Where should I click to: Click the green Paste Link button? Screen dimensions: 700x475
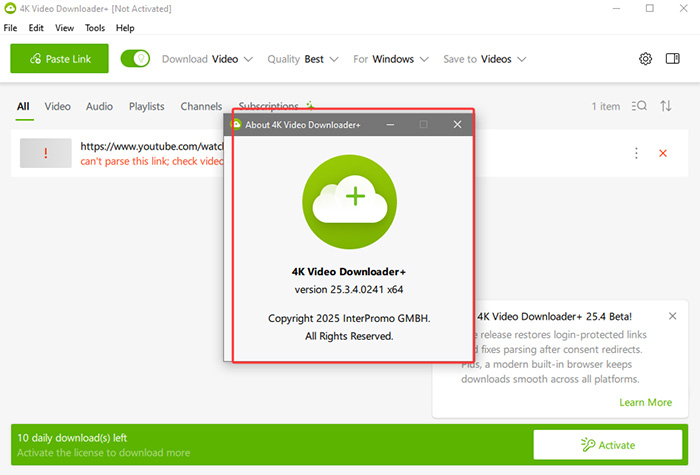(59, 58)
